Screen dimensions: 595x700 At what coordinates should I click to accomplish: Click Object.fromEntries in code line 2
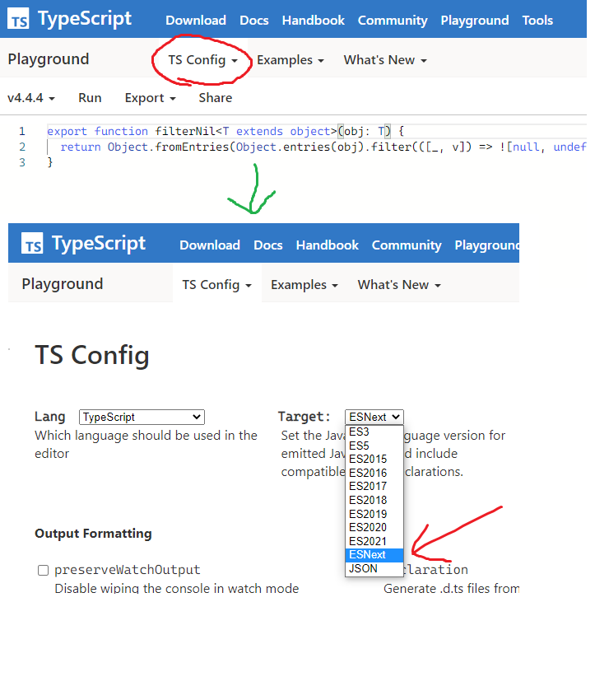[x=168, y=147]
